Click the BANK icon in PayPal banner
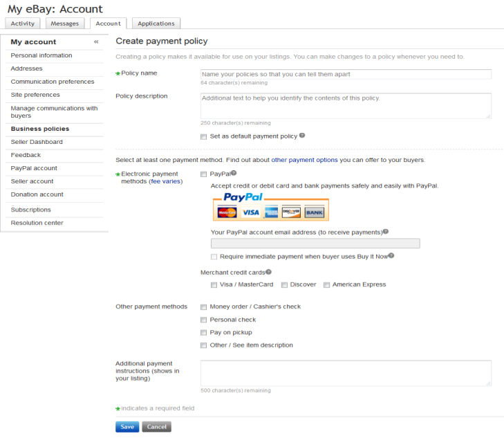Screen dimensions: 504x438 click(315, 212)
